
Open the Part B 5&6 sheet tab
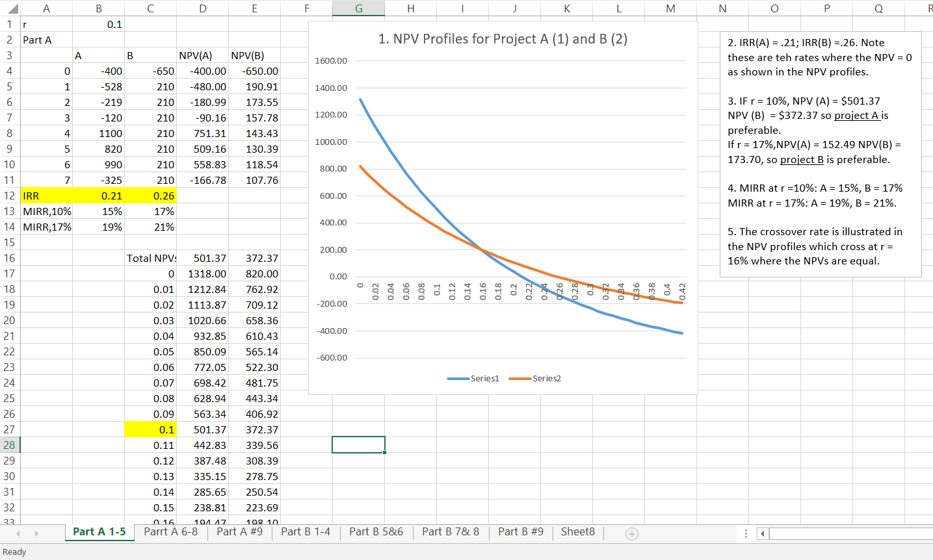[x=376, y=532]
